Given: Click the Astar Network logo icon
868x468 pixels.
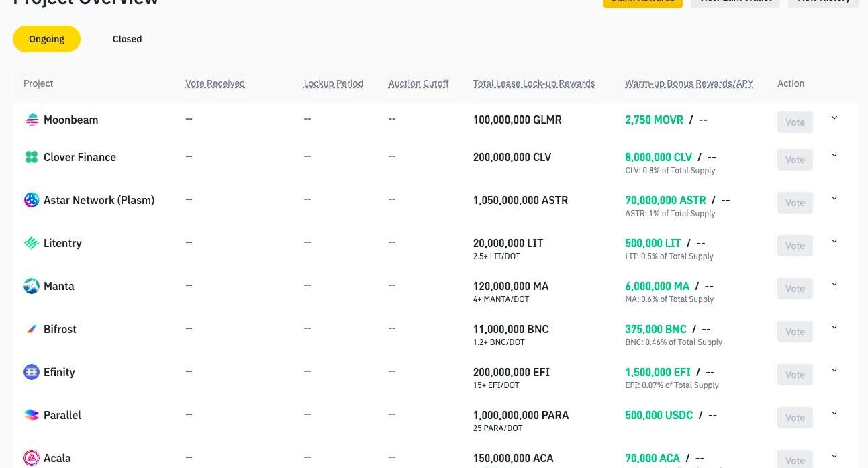Looking at the screenshot, I should pos(32,200).
